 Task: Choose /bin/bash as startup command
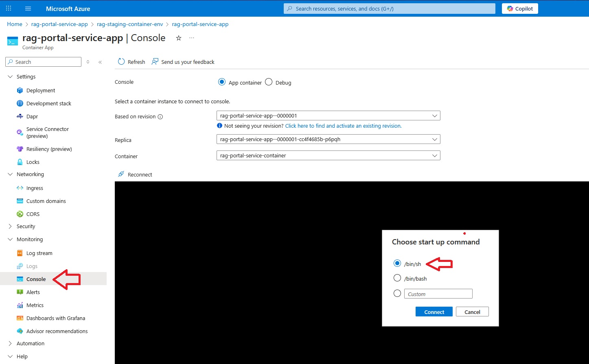pyautogui.click(x=397, y=278)
